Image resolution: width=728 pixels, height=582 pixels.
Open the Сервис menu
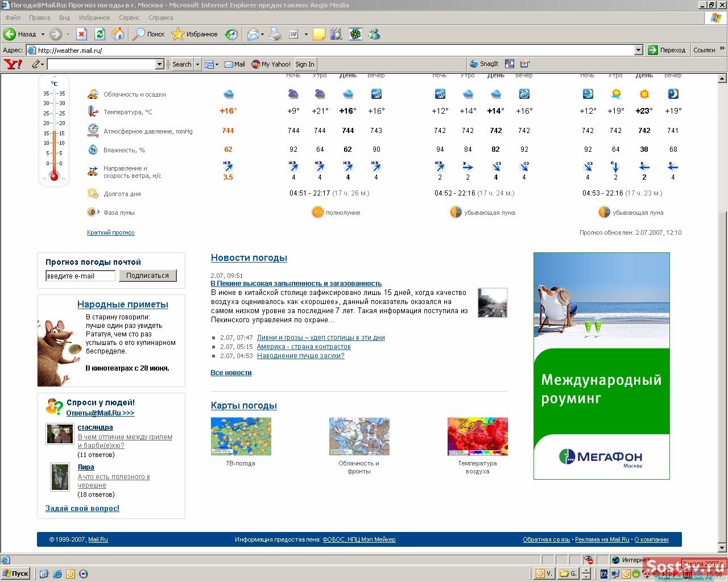tap(129, 18)
